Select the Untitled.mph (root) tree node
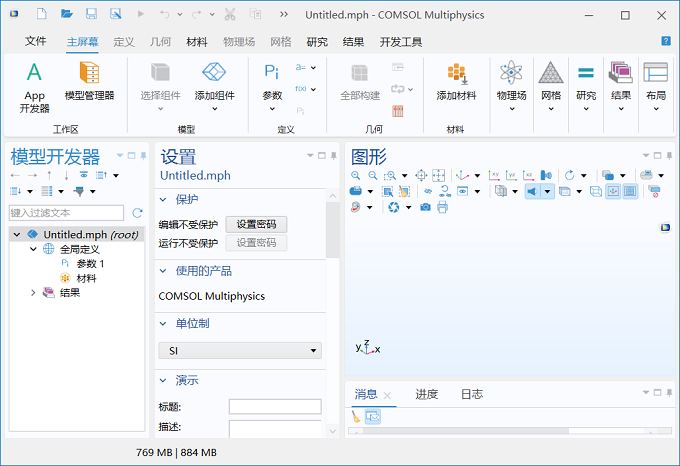This screenshot has width=680, height=466. tap(77, 235)
